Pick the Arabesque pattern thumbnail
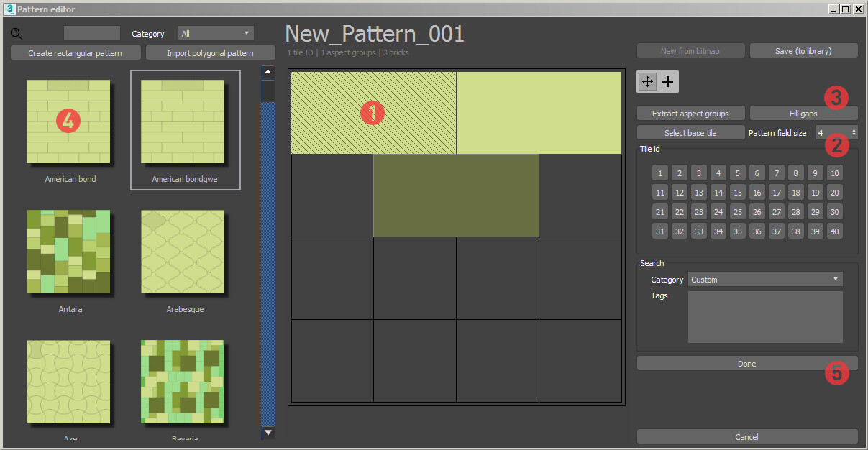 [183, 252]
